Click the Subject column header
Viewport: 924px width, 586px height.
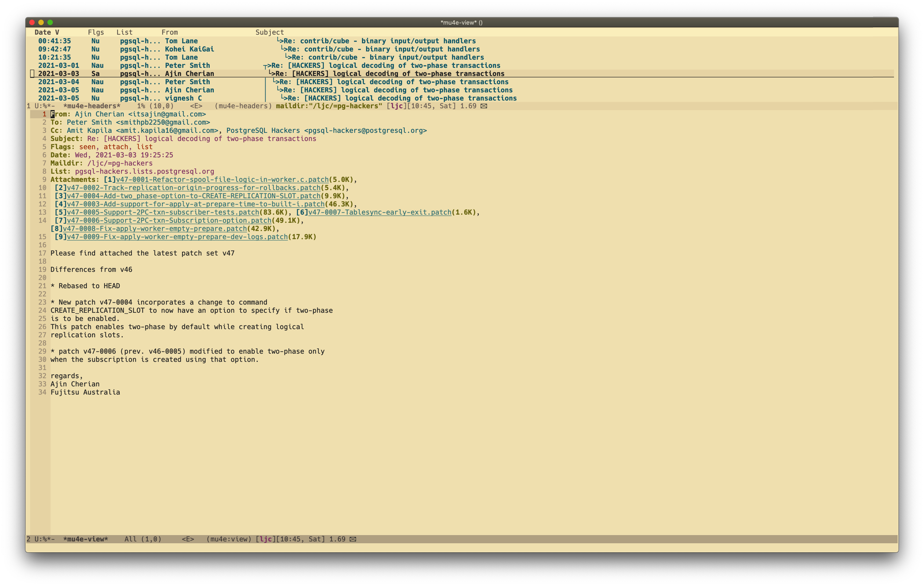coord(270,32)
